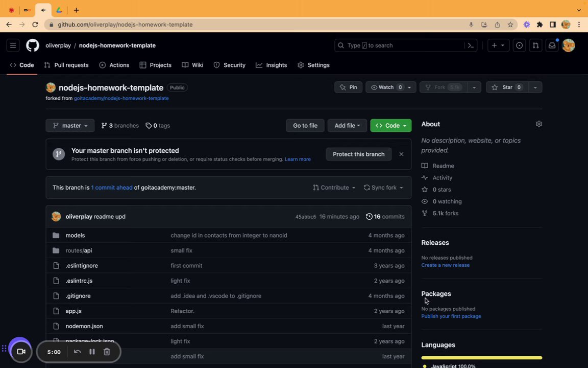Expand the Add file dropdown

pyautogui.click(x=347, y=125)
